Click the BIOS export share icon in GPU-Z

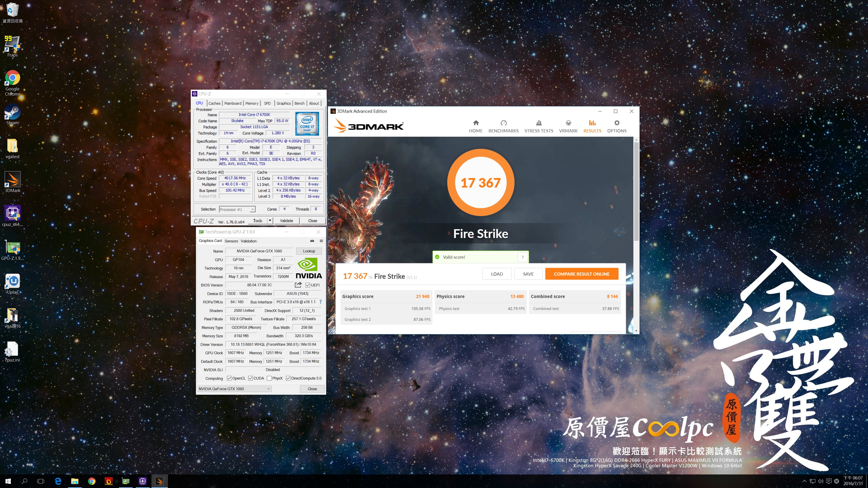[x=298, y=285]
